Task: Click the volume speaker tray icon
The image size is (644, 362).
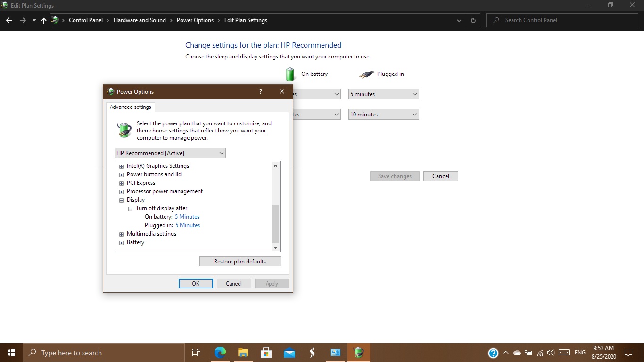Action: coord(551,353)
